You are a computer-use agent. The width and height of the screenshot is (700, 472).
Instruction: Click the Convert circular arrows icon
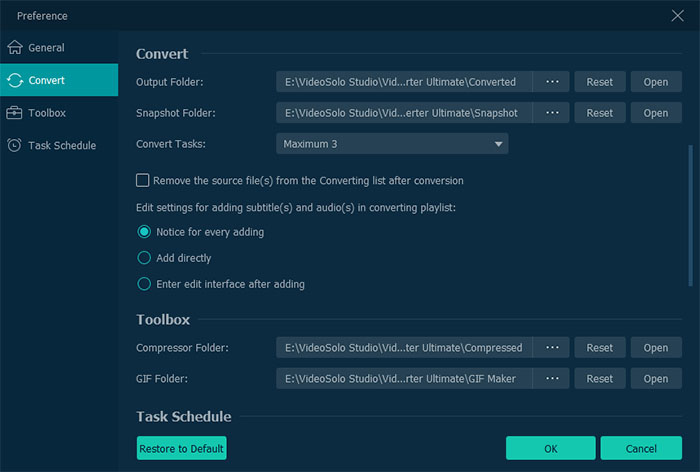click(x=15, y=80)
